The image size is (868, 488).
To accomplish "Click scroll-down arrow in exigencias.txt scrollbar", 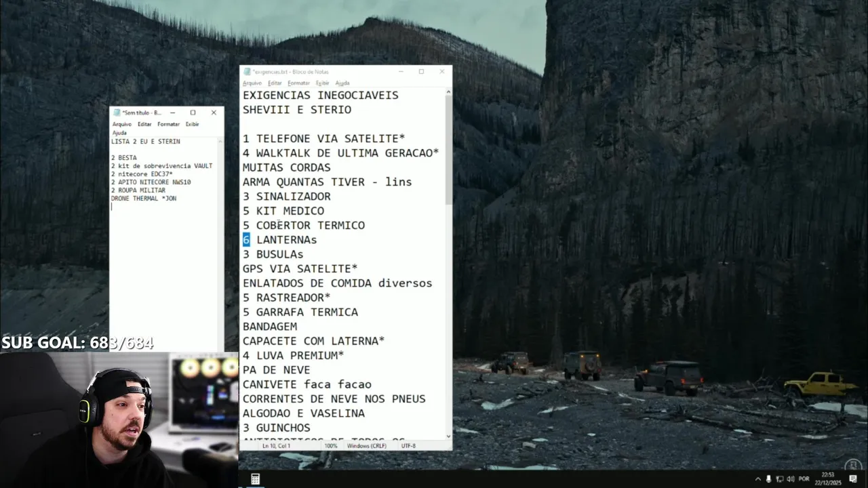I will [448, 436].
